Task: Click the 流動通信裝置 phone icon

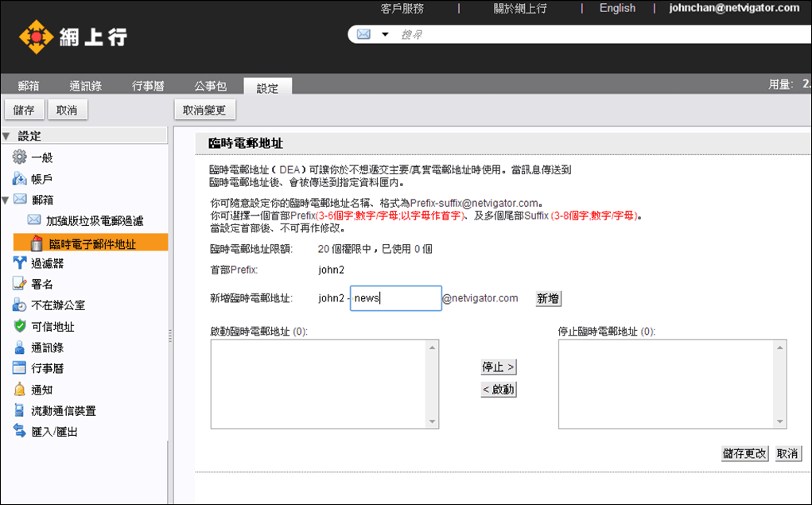Action: click(x=19, y=410)
